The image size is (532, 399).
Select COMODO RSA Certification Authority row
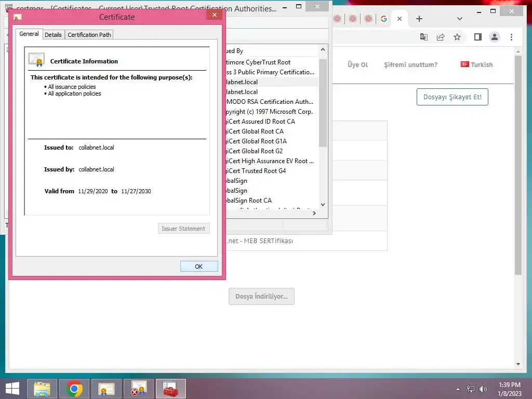point(272,102)
